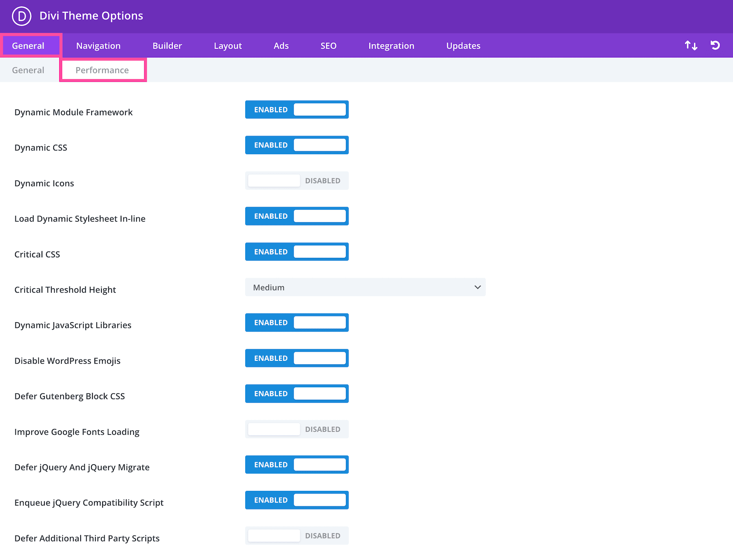
Task: Enable the Dynamic Icons toggle
Action: click(296, 180)
